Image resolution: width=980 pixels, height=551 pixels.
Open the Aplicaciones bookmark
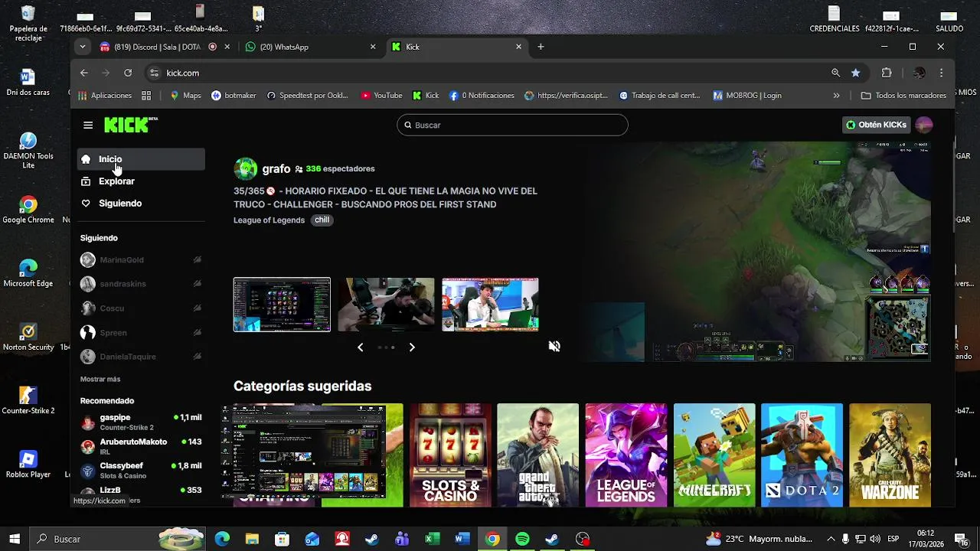click(x=105, y=96)
